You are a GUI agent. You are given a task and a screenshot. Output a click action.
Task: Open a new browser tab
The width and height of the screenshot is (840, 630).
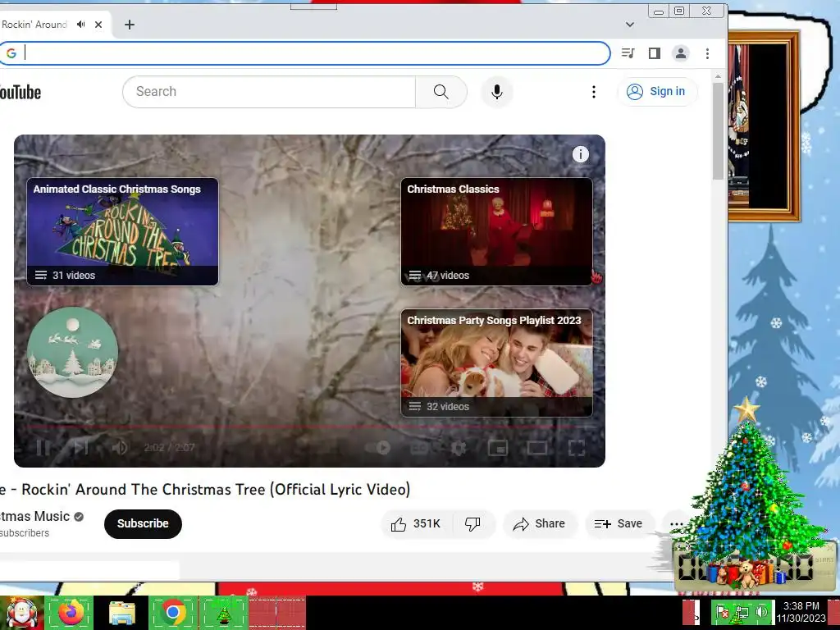(129, 25)
